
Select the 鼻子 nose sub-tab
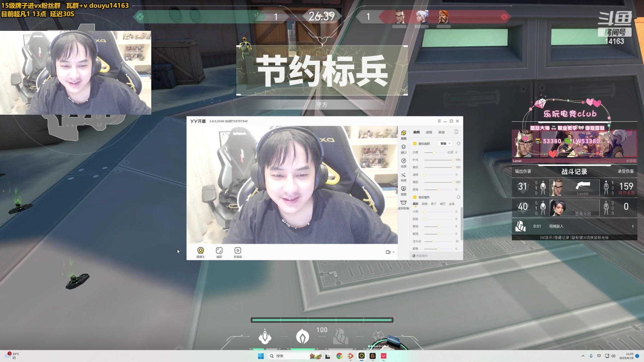tap(434, 204)
